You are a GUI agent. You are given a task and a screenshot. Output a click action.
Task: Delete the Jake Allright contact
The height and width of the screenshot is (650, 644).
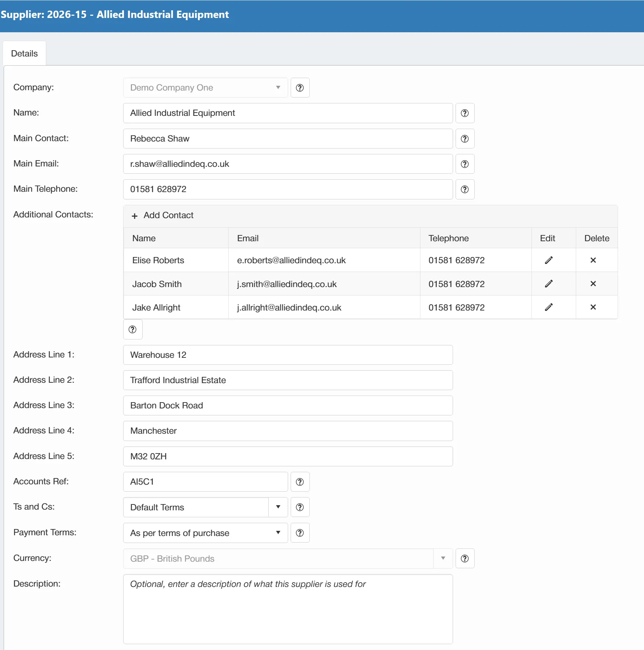(593, 307)
